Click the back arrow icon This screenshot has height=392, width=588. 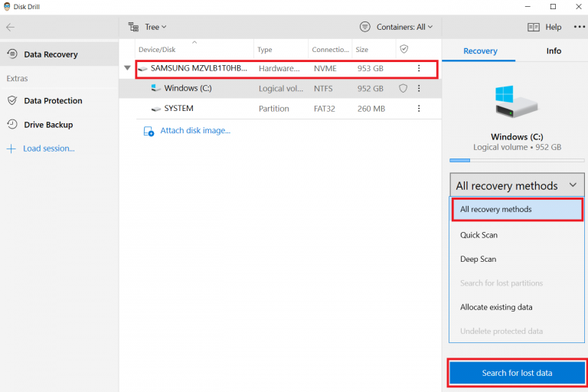click(x=10, y=27)
